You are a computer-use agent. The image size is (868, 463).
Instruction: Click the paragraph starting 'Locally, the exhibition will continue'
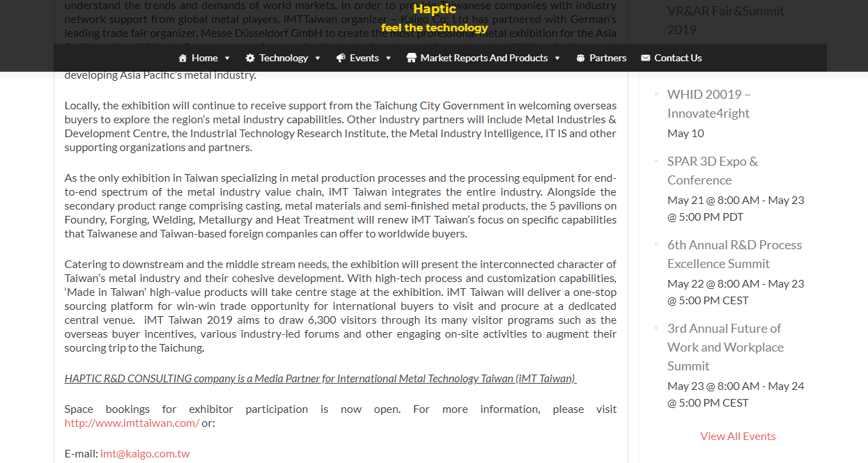click(341, 126)
